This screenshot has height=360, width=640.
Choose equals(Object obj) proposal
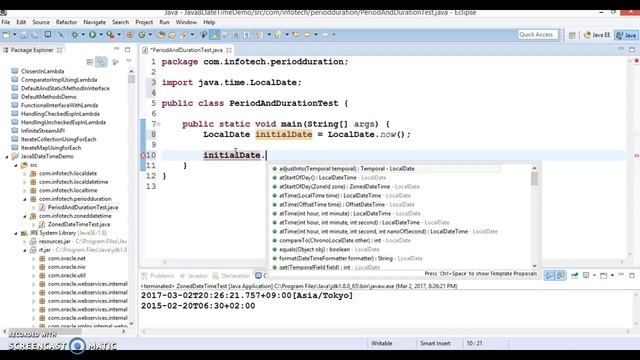326,249
